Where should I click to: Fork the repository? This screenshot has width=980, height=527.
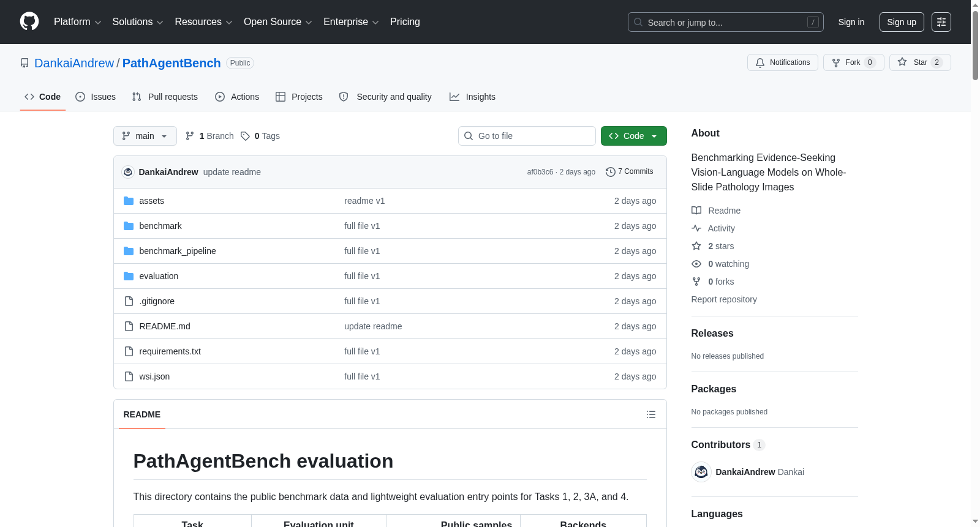click(853, 62)
